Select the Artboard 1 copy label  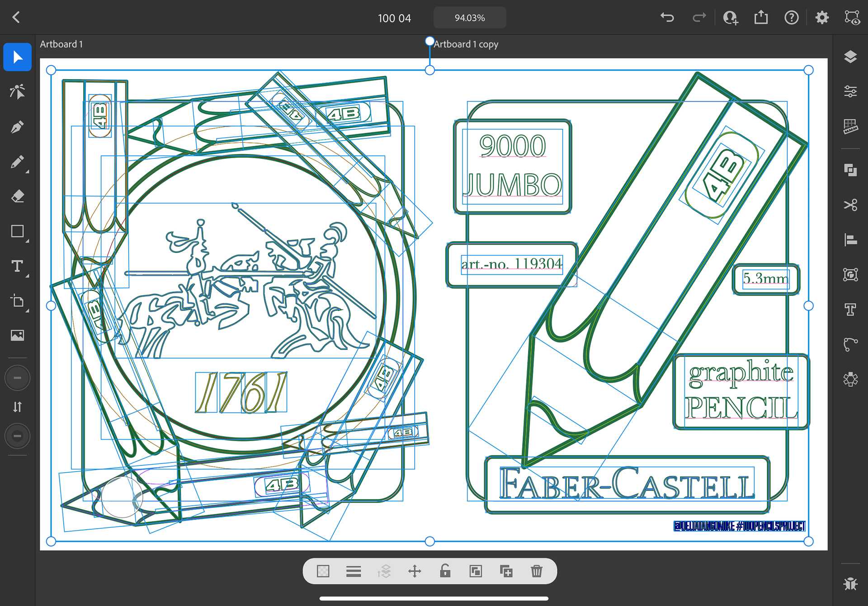point(466,44)
